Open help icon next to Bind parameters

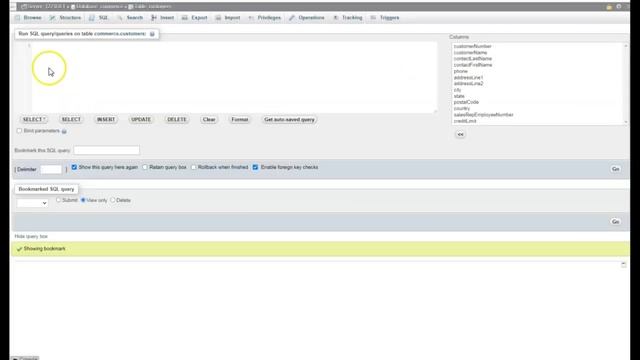click(64, 131)
